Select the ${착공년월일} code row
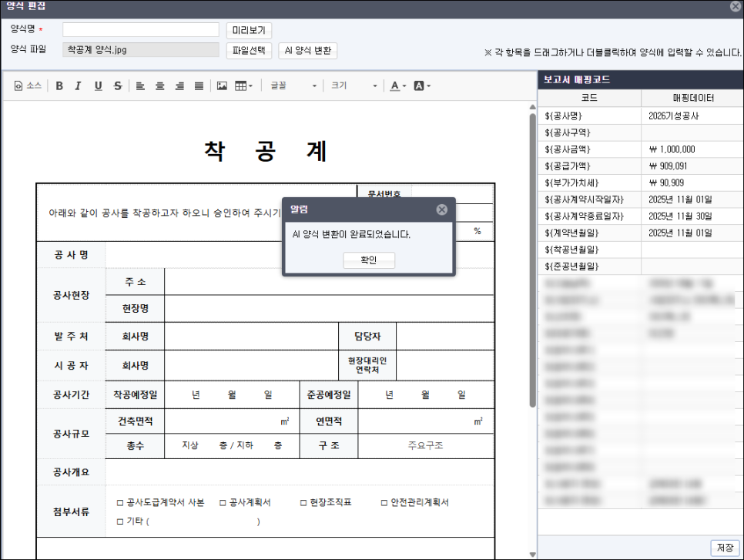The image size is (744, 560). (x=641, y=250)
